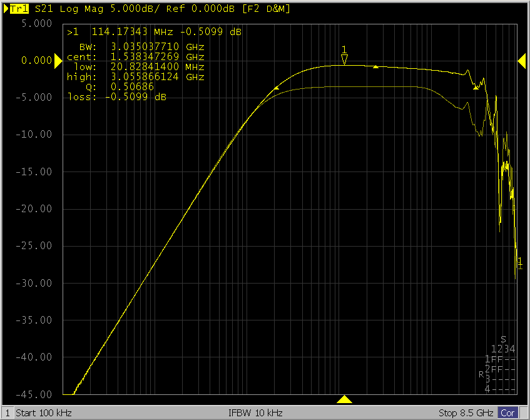Click the [F2 D&M] trace status label
Image resolution: width=530 pixels, height=420 pixels.
(240, 9)
